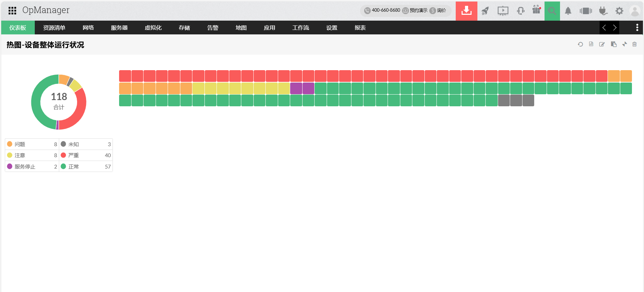The width and height of the screenshot is (644, 292).
Task: Go to previous menu tabs arrow
Action: tap(604, 28)
